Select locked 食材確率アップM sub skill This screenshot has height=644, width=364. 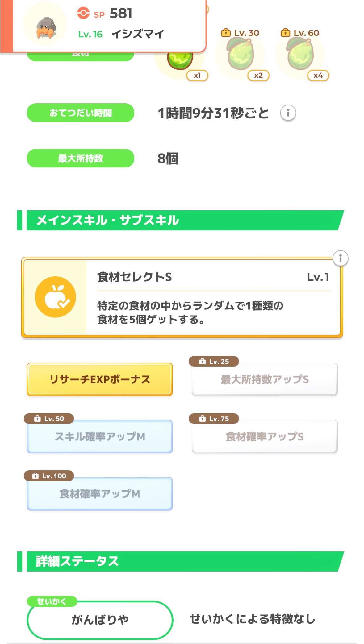(x=100, y=494)
